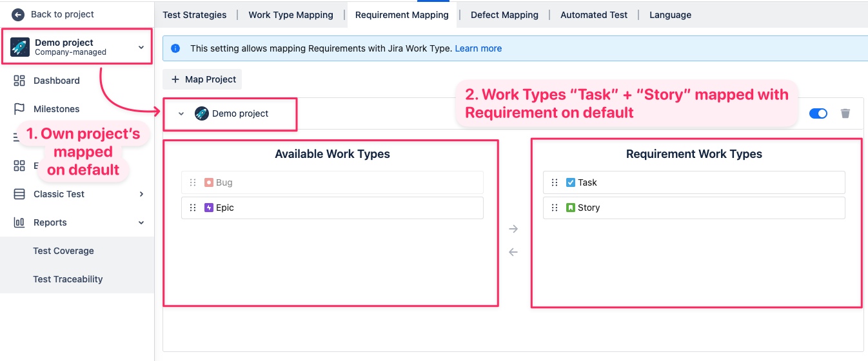The width and height of the screenshot is (868, 361).
Task: Click the right arrow to move work type
Action: 513,229
